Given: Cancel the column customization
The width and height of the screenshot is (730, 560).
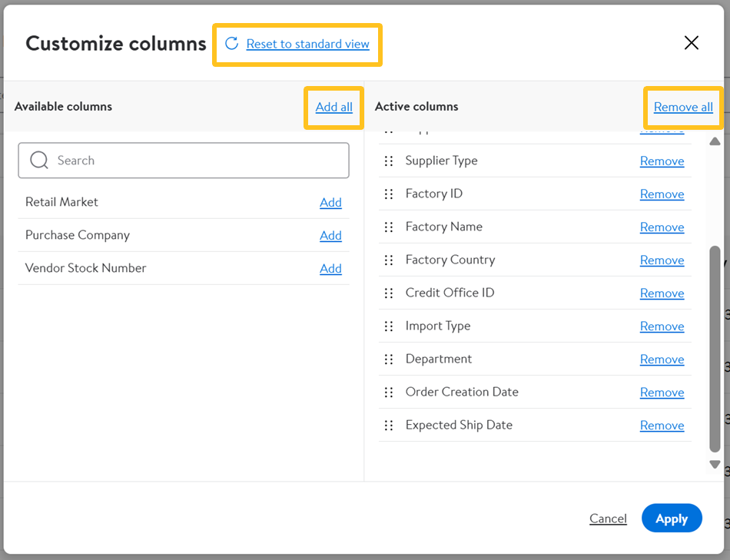Looking at the screenshot, I should coord(608,519).
